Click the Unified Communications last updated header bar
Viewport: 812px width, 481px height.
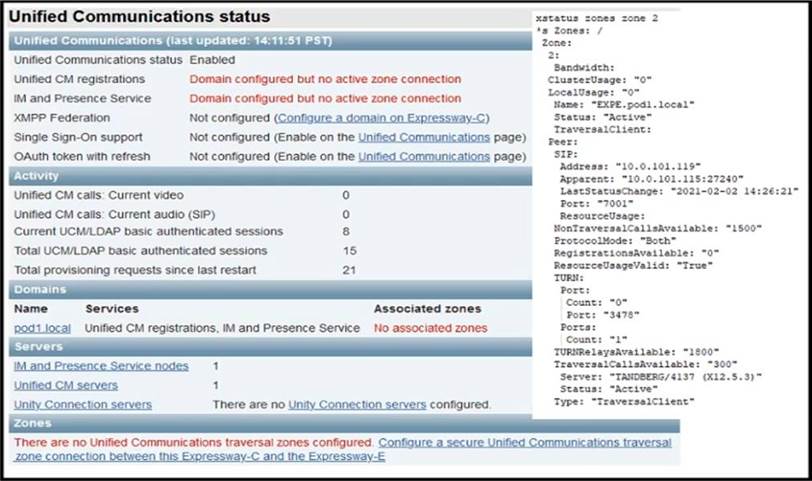point(174,41)
